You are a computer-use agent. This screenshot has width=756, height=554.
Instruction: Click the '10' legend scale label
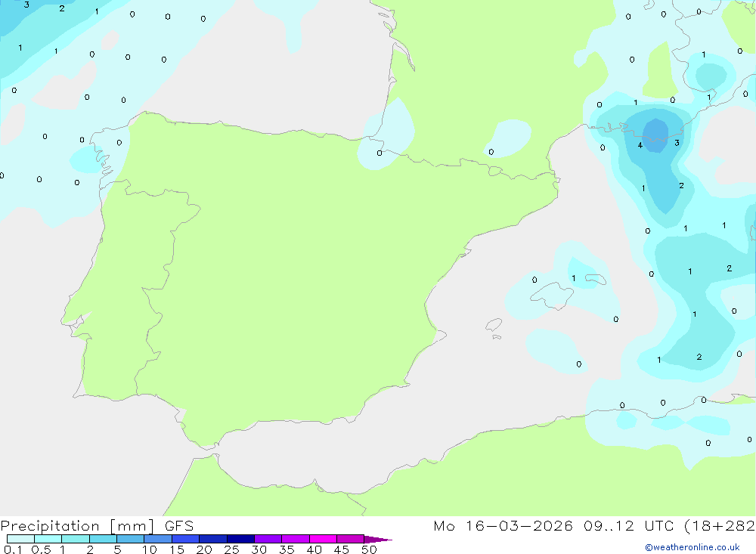coord(150,549)
